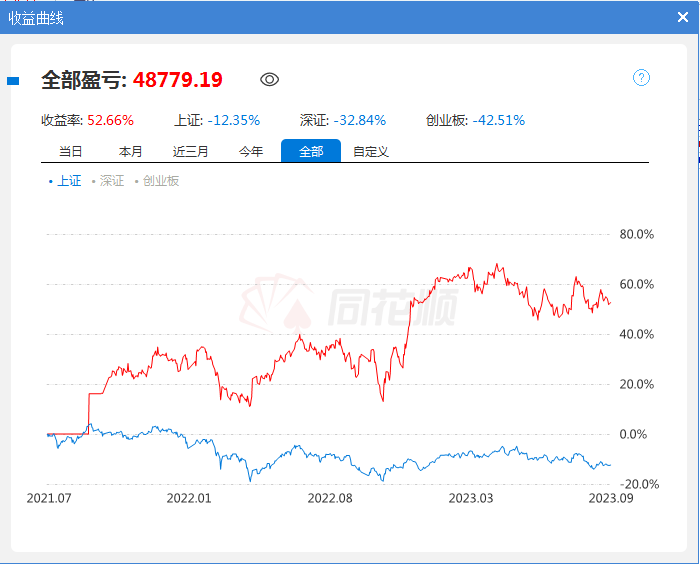The image size is (700, 564).
Task: Click the 全部盈亏 label
Action: (84, 80)
